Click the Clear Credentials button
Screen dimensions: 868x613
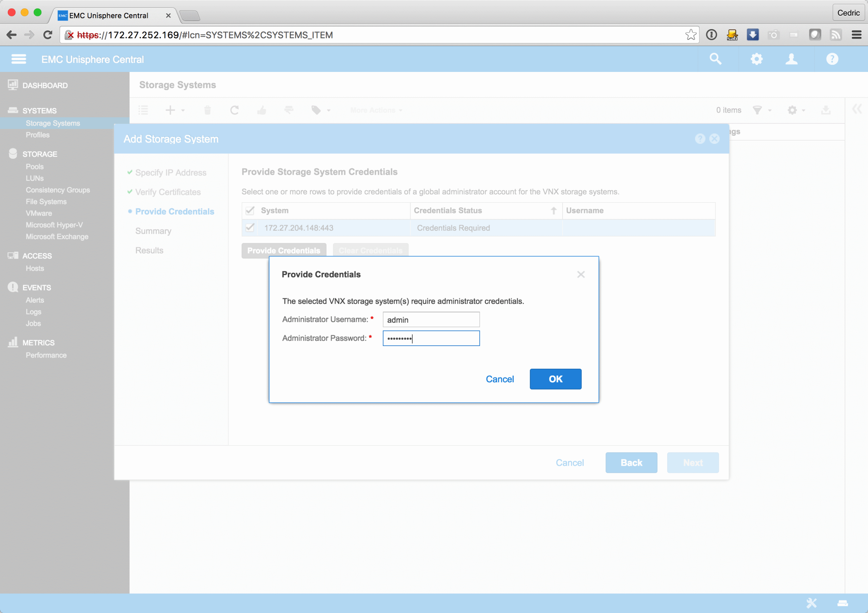click(371, 250)
